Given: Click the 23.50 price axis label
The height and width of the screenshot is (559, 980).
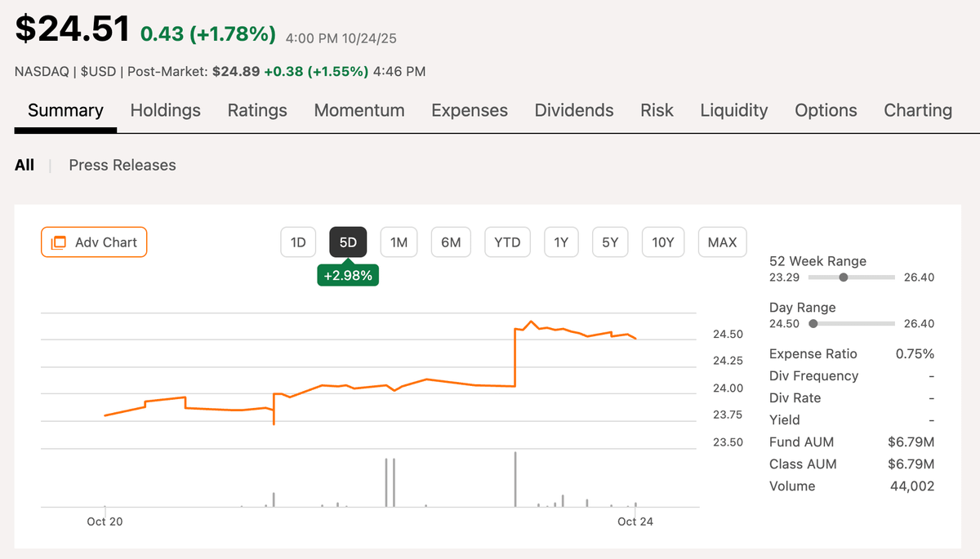Looking at the screenshot, I should click(728, 442).
